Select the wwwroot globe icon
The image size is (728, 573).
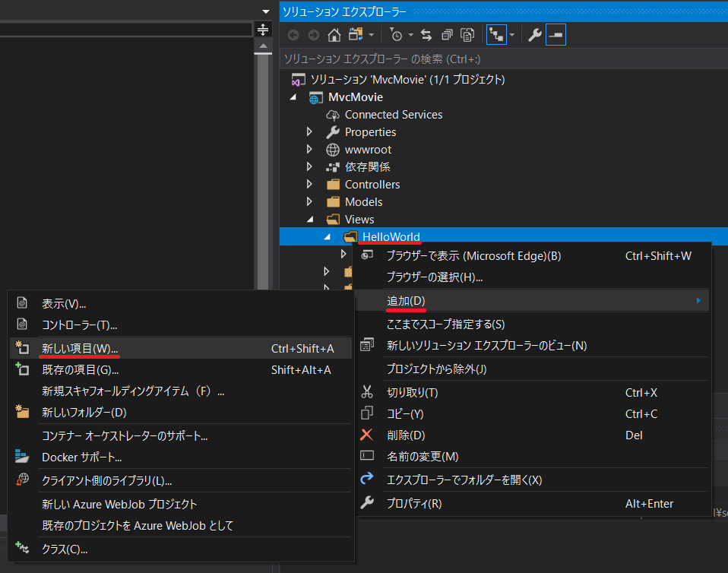[333, 150]
